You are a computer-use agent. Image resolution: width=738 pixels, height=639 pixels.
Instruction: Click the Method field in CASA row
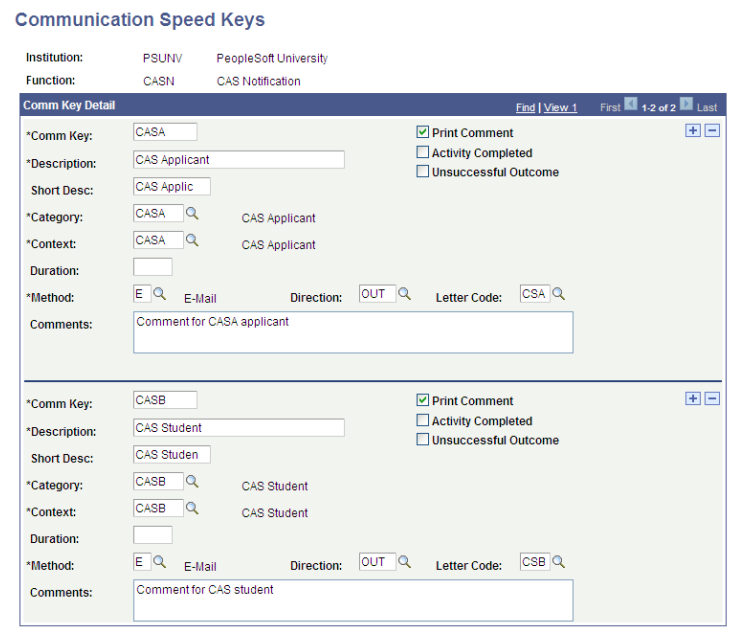click(x=142, y=294)
